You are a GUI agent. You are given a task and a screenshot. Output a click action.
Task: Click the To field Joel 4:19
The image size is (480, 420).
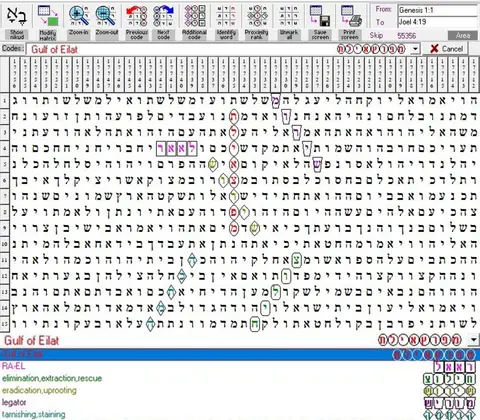pyautogui.click(x=438, y=22)
